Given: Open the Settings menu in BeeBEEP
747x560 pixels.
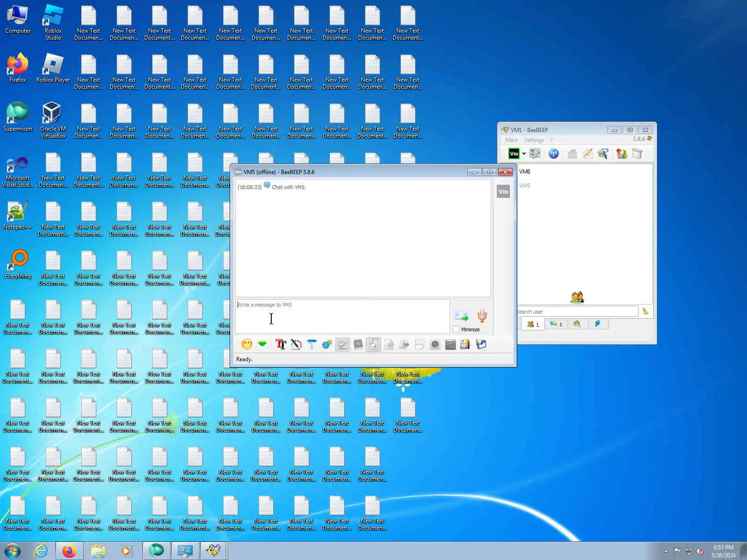Looking at the screenshot, I should (x=534, y=140).
